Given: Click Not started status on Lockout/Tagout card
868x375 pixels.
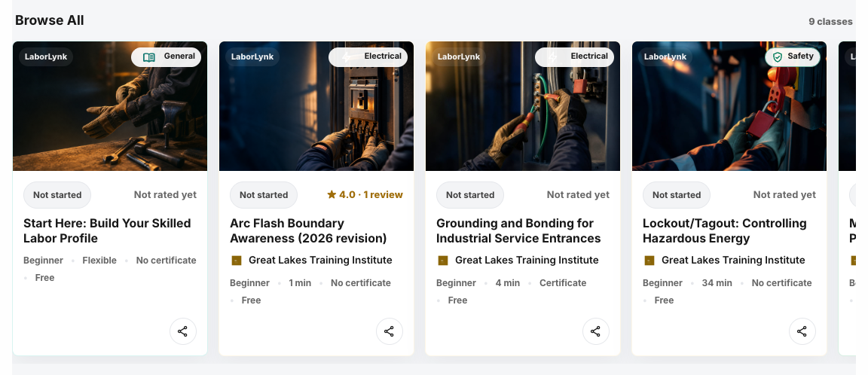Looking at the screenshot, I should pos(677,195).
